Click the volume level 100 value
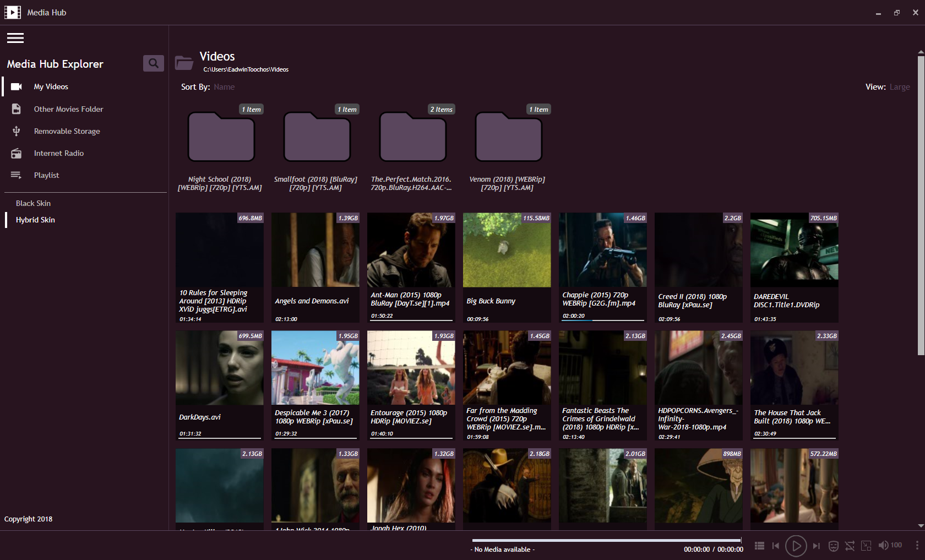Screen dimensions: 925x560 (x=896, y=545)
